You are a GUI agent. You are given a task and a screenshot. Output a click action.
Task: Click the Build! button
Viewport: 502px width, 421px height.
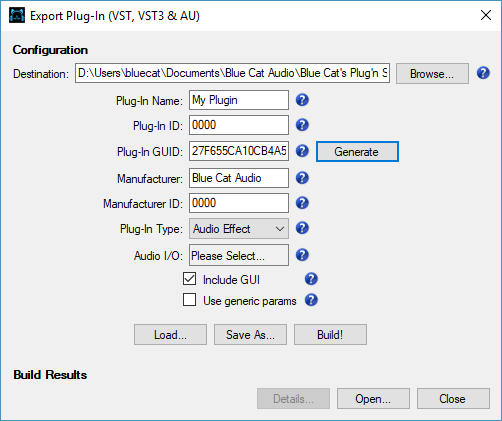(330, 335)
